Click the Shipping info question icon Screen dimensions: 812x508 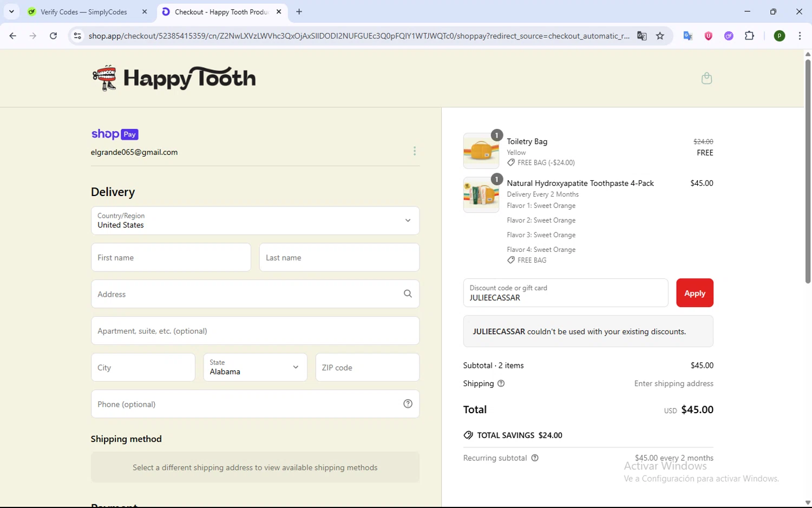(501, 383)
